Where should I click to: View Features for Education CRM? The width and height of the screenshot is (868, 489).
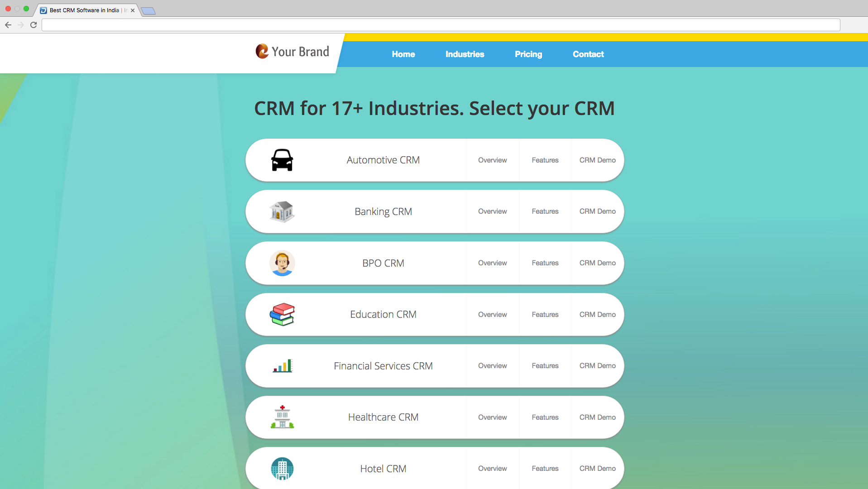pos(545,315)
